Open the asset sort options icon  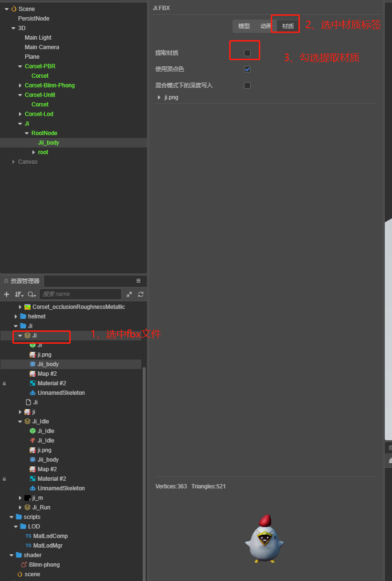19,294
